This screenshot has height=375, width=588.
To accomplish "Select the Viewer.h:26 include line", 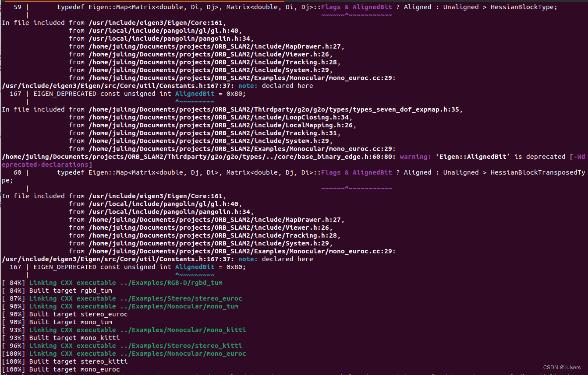I will (193, 54).
